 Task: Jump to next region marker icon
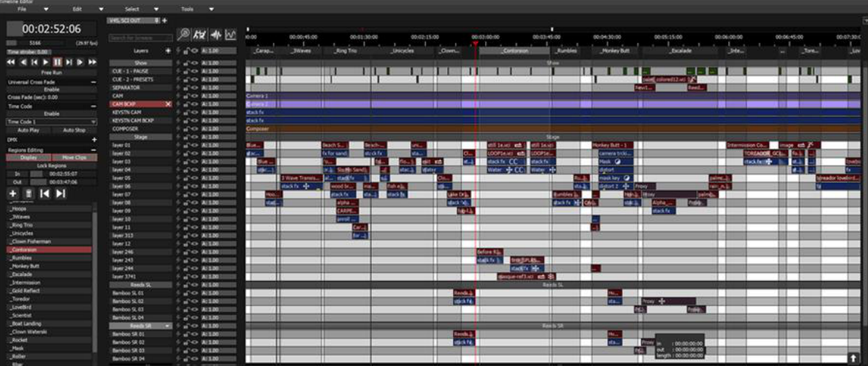click(x=61, y=193)
